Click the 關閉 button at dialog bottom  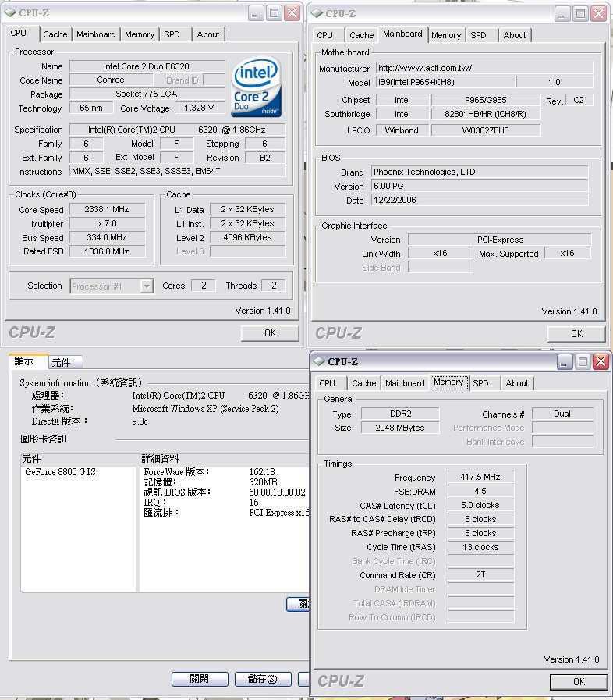coord(200,679)
